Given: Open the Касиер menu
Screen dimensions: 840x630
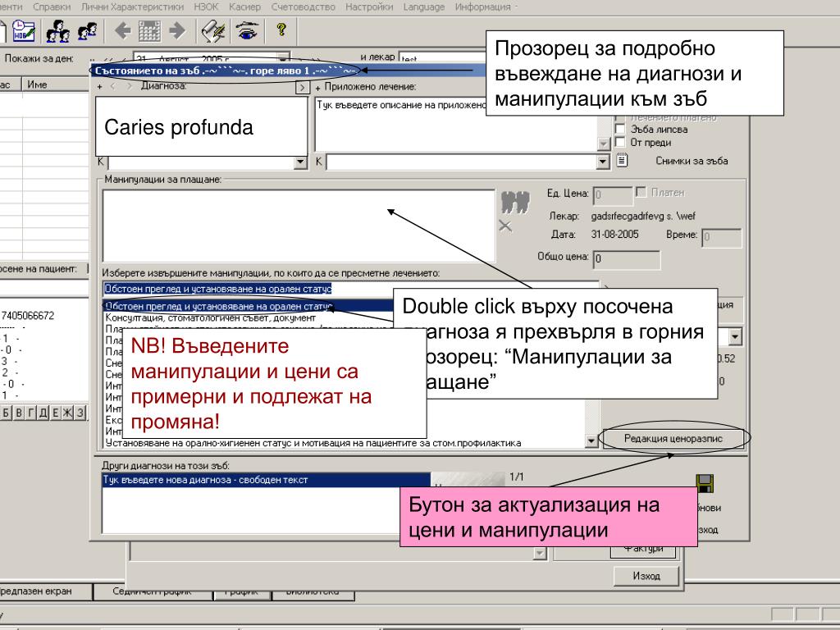Looking at the screenshot, I should (x=244, y=7).
